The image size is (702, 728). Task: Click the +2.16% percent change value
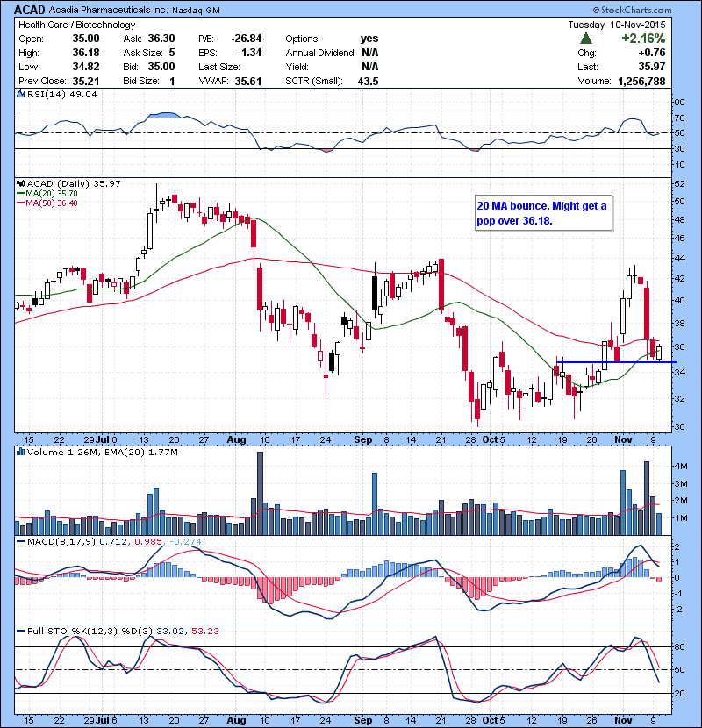(x=643, y=39)
